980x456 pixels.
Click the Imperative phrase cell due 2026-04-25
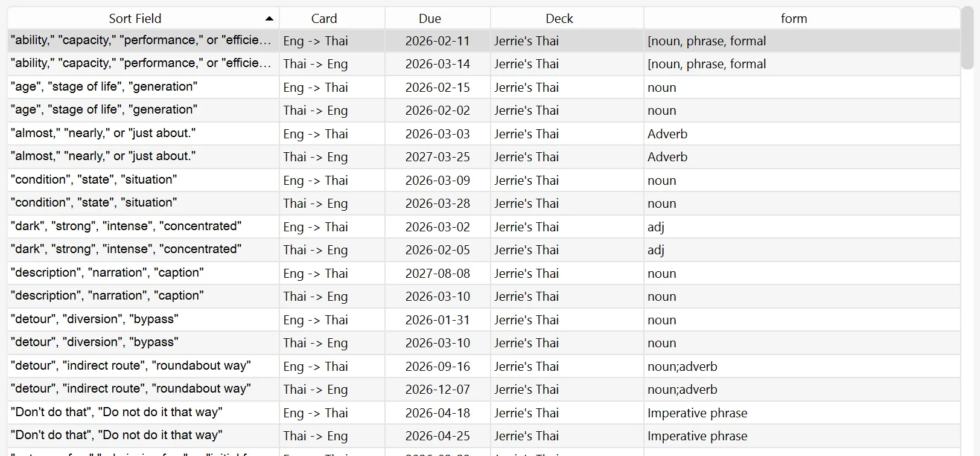coord(697,435)
